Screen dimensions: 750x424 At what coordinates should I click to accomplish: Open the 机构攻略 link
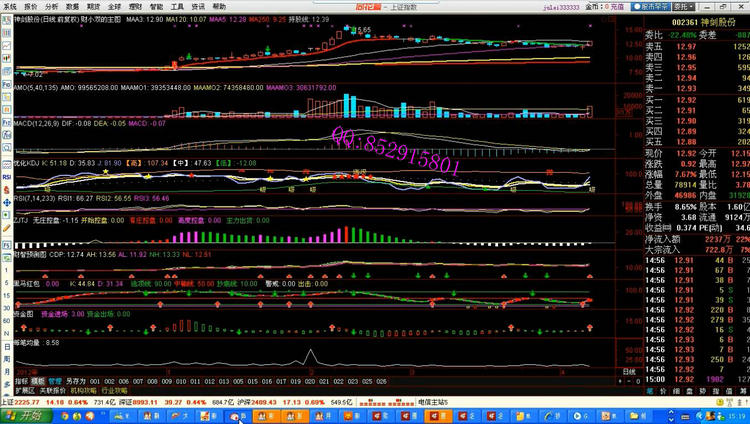(75, 389)
